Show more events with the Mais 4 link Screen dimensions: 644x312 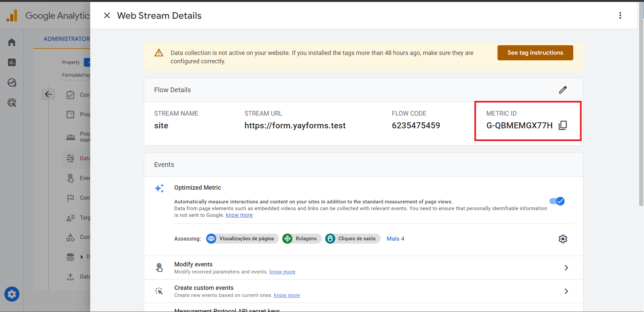(395, 239)
